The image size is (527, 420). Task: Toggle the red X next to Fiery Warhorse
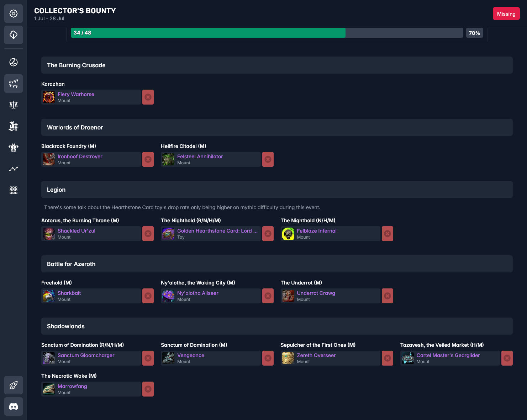[x=148, y=97]
